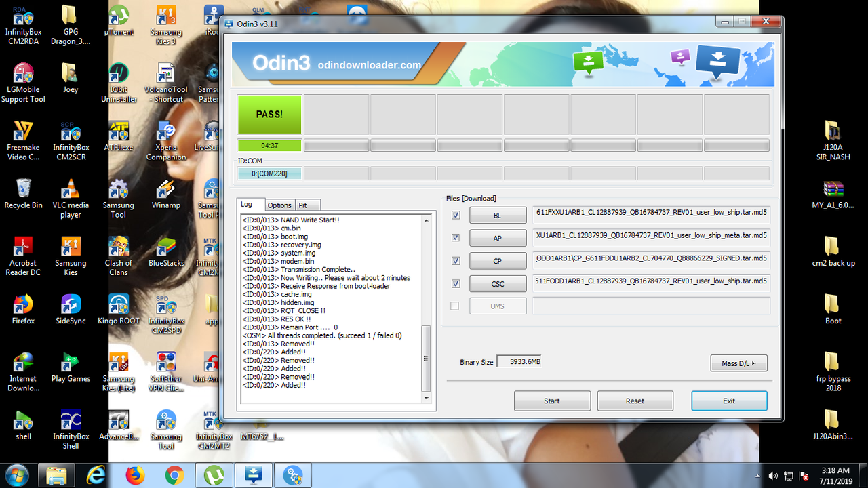868x488 pixels.
Task: Launch Xperia Companion from the desktop
Action: click(166, 140)
